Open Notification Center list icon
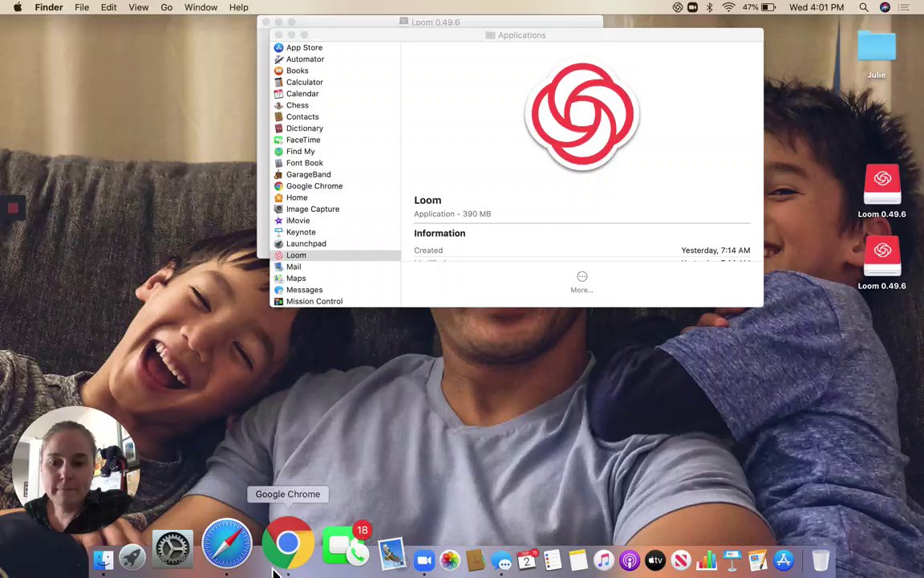The height and width of the screenshot is (578, 924). [904, 7]
